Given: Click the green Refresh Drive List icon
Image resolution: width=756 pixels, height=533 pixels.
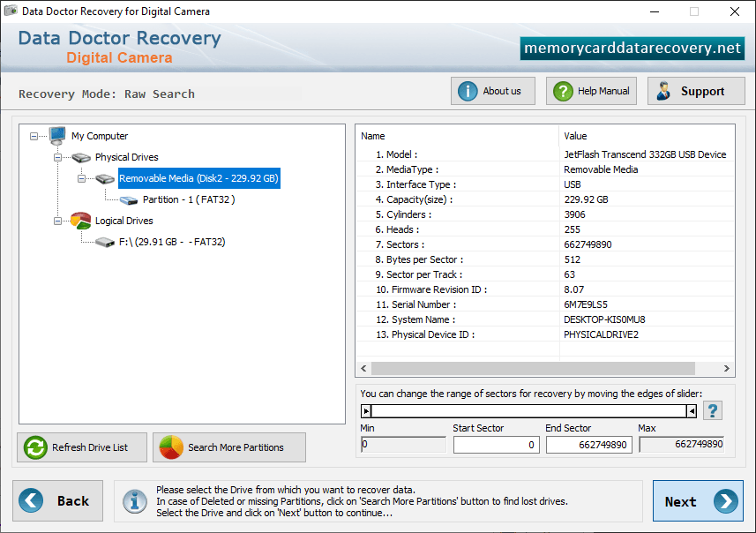Looking at the screenshot, I should pos(35,447).
